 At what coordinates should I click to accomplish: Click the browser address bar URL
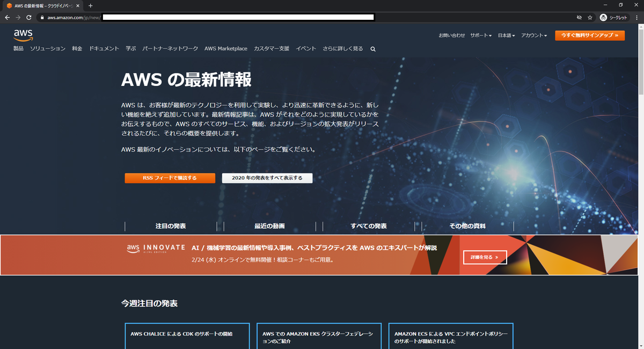click(74, 17)
